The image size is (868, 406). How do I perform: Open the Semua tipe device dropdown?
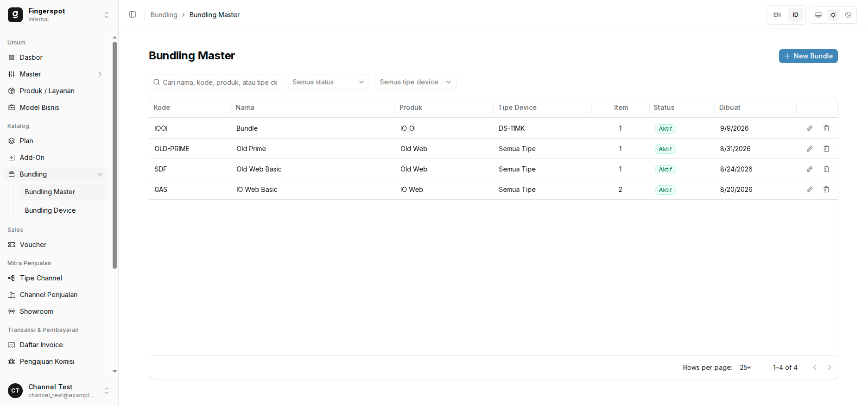(x=416, y=82)
